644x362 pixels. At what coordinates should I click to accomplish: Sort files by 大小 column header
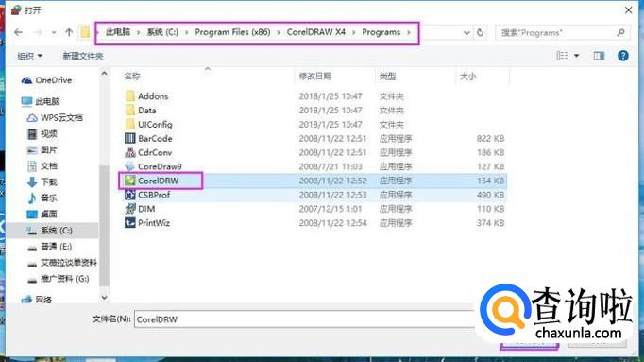(x=467, y=76)
